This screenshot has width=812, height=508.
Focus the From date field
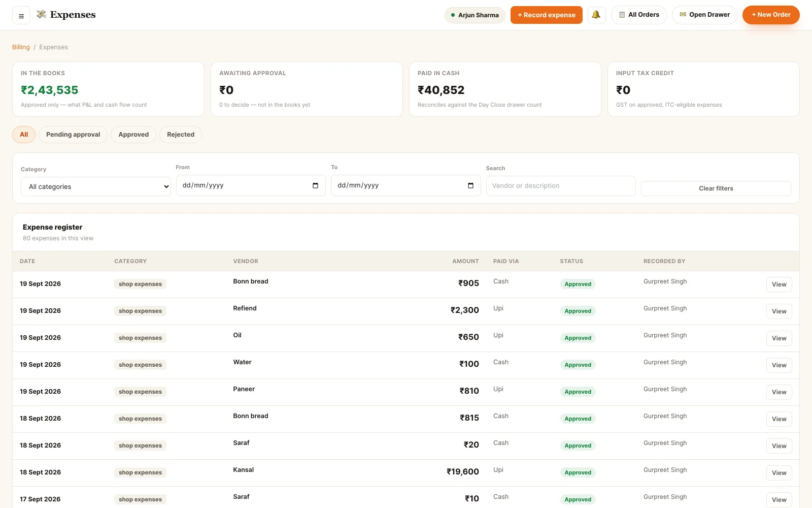coord(251,185)
